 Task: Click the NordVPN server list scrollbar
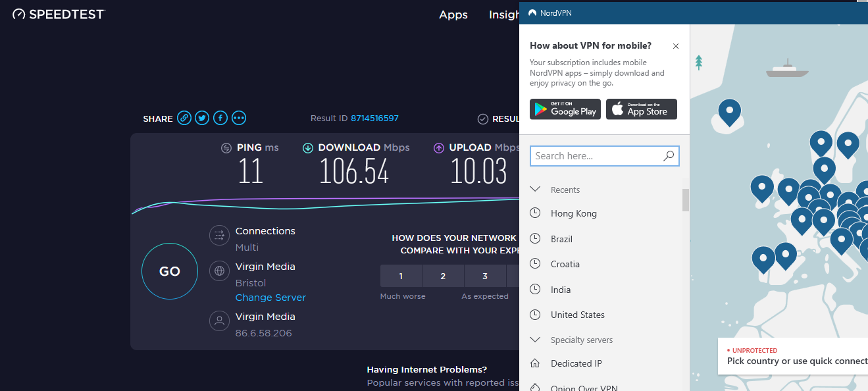pyautogui.click(x=686, y=200)
